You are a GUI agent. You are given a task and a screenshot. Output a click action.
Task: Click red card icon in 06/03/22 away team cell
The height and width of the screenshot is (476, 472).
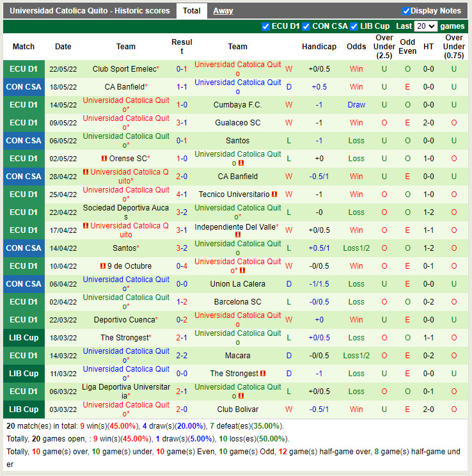242,396
